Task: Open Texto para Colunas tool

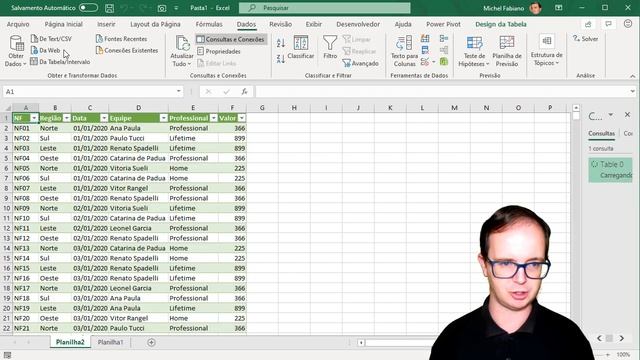Action: coord(404,51)
